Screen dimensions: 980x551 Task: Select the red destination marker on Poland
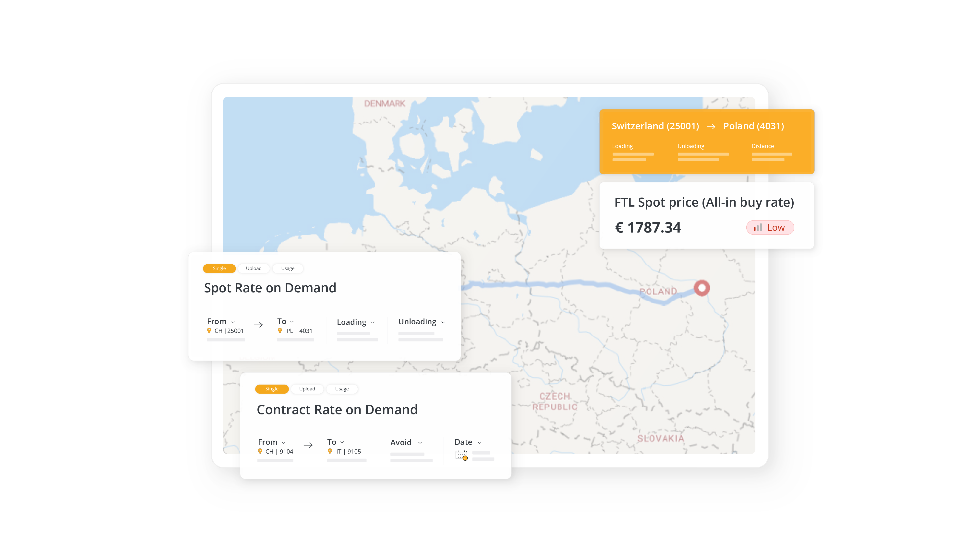(702, 288)
